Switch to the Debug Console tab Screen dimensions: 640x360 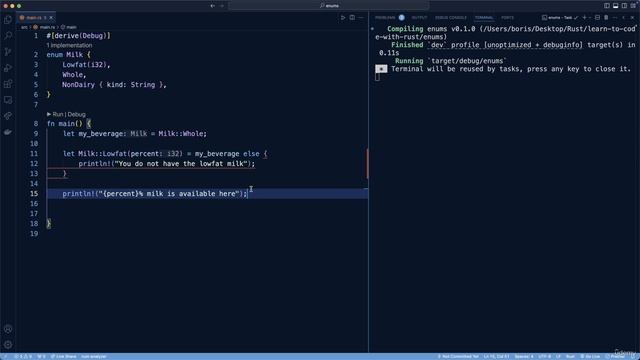(451, 18)
